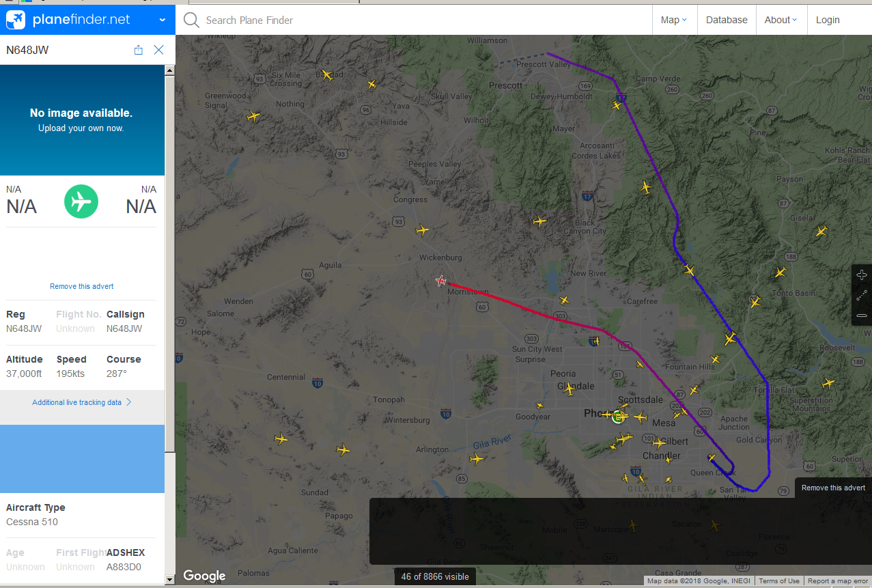Select the plane at Queen Creek track end

coord(712,458)
